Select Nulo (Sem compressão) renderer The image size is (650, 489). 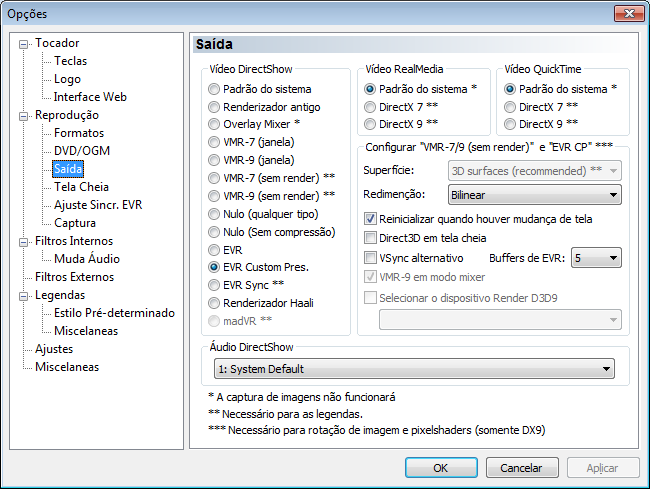[214, 232]
